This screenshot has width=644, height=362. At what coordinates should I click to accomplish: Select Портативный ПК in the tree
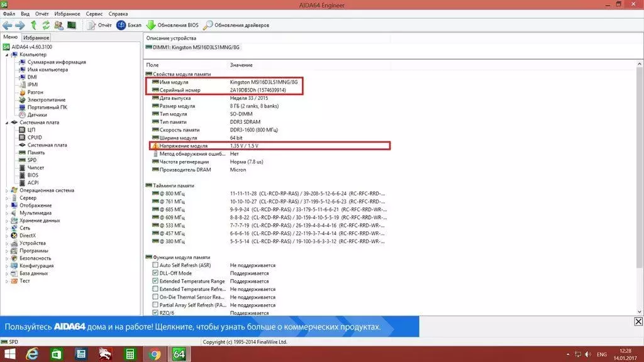tap(47, 107)
